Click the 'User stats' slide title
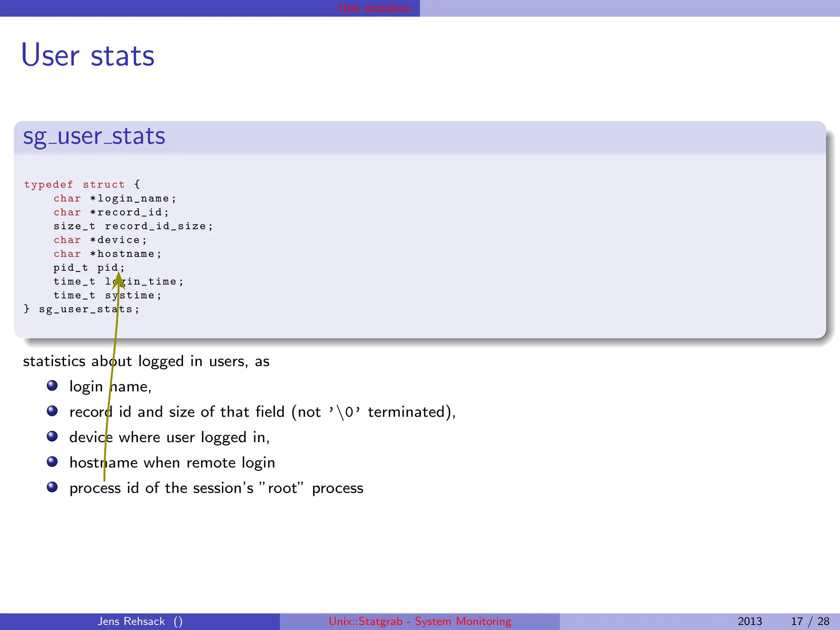 click(88, 55)
